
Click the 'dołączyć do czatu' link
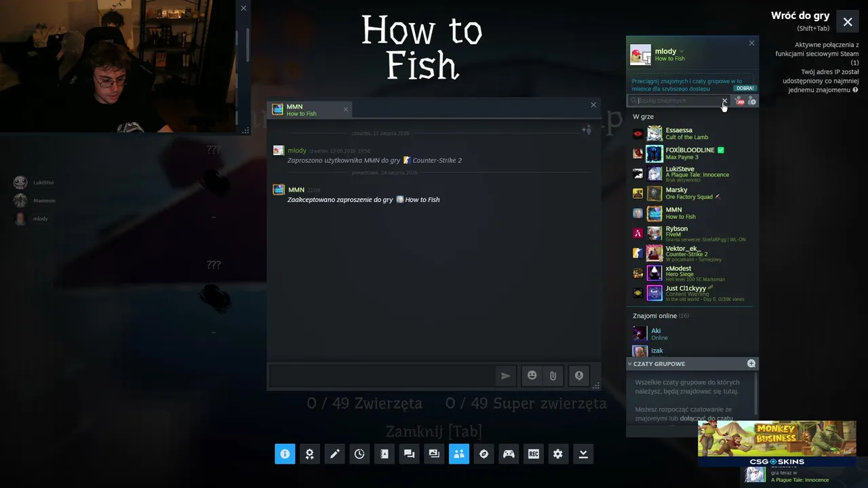pos(707,418)
